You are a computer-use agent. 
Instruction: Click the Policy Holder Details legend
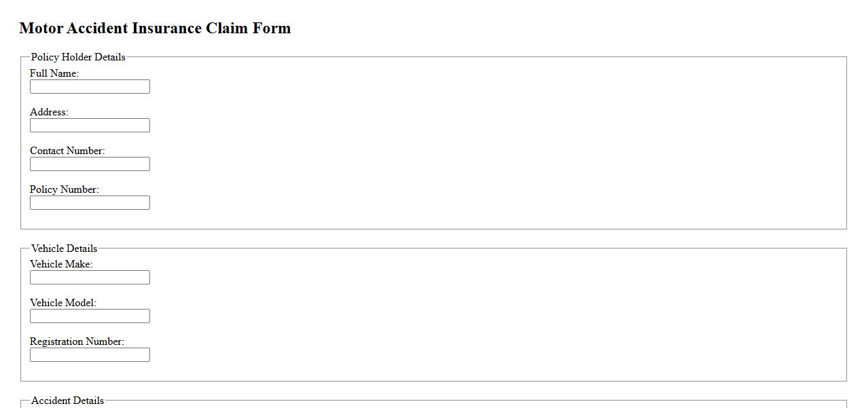coord(78,57)
